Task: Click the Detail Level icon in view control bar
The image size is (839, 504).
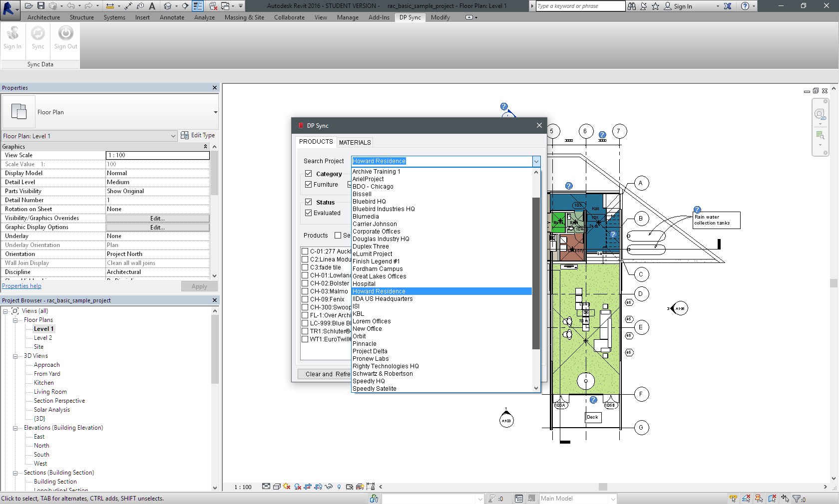Action: click(x=266, y=487)
